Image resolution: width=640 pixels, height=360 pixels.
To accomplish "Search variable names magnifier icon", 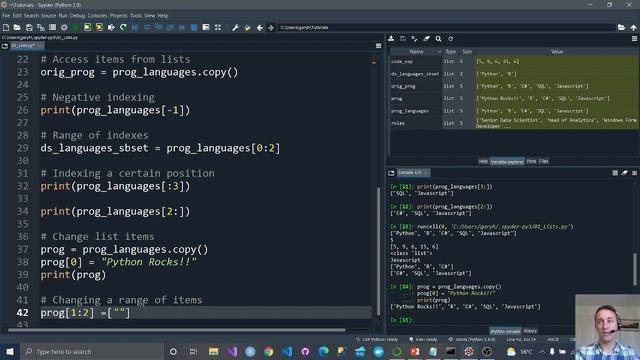I will click(x=438, y=39).
